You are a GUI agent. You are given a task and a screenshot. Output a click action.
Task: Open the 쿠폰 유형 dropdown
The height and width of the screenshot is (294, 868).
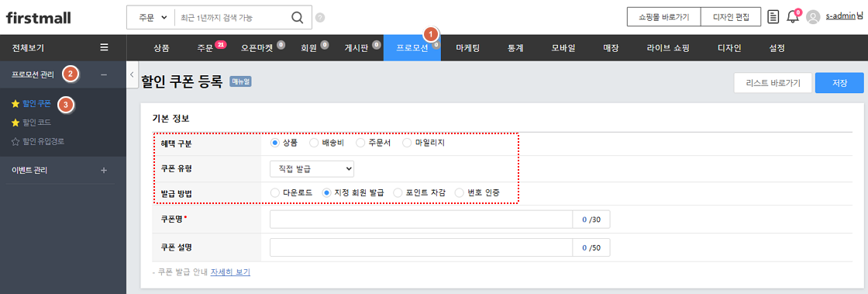click(x=312, y=168)
